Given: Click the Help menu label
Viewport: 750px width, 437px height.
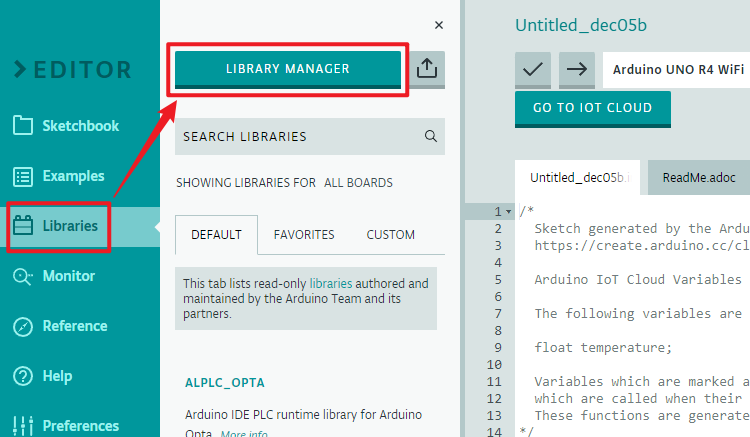Looking at the screenshot, I should point(57,376).
